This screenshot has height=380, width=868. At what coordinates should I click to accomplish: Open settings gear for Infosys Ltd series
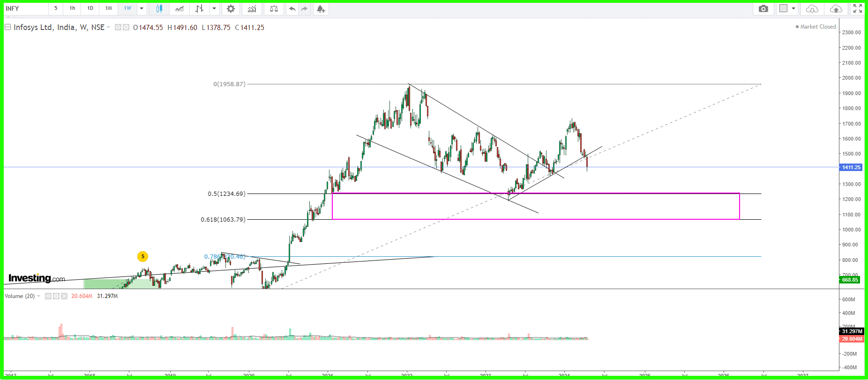click(x=126, y=27)
